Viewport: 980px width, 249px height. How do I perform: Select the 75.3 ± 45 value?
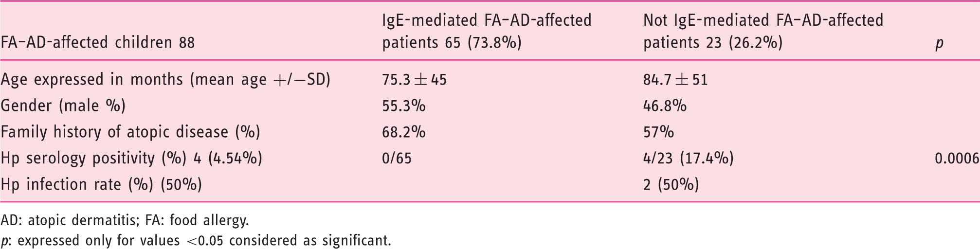[414, 80]
